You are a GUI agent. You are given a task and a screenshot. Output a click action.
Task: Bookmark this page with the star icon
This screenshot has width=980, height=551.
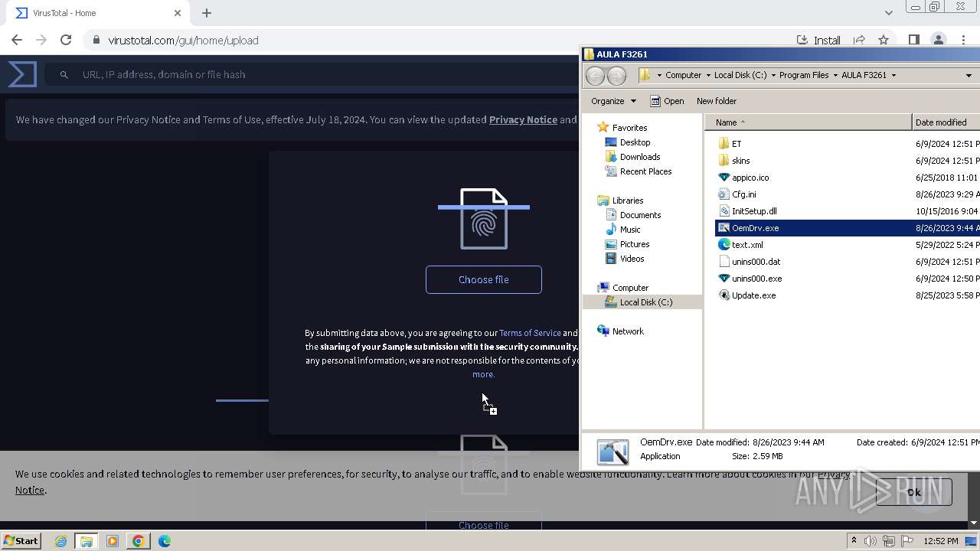[x=884, y=40]
